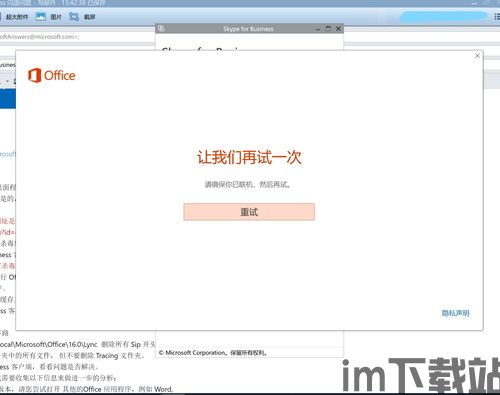
Task: Click the 'Word' text in email body
Action: pyautogui.click(x=163, y=389)
